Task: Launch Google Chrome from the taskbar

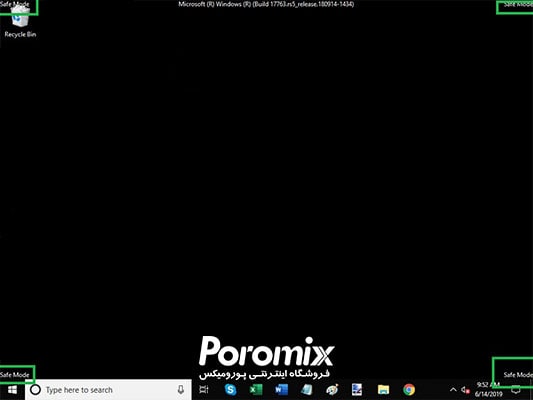Action: tap(409, 390)
